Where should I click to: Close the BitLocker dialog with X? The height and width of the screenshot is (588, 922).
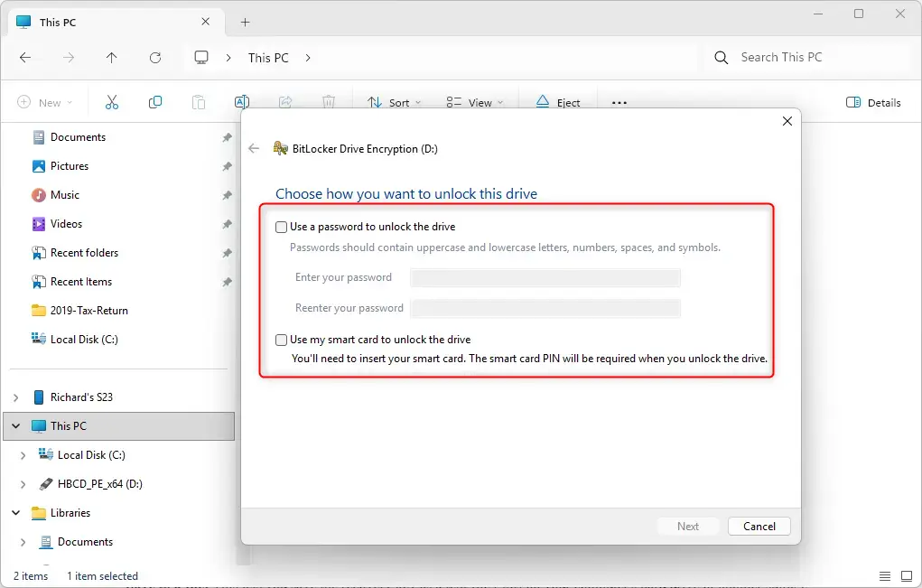787,121
